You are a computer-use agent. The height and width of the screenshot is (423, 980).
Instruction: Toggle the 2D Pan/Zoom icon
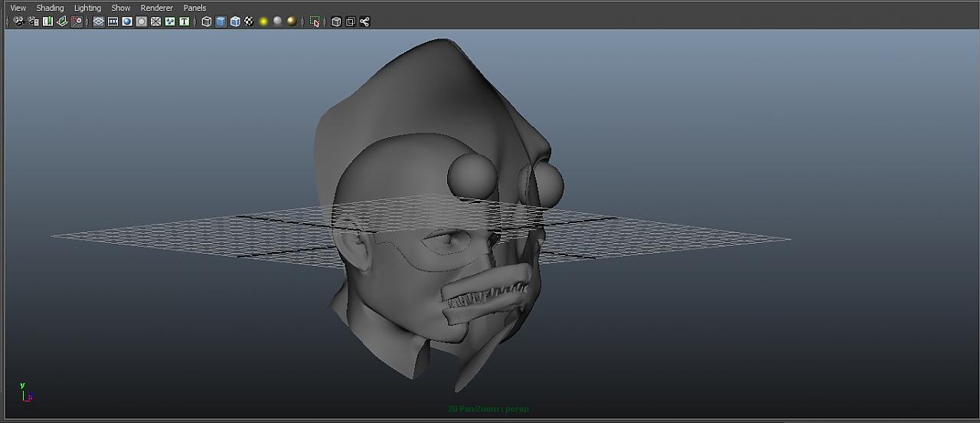[77, 21]
